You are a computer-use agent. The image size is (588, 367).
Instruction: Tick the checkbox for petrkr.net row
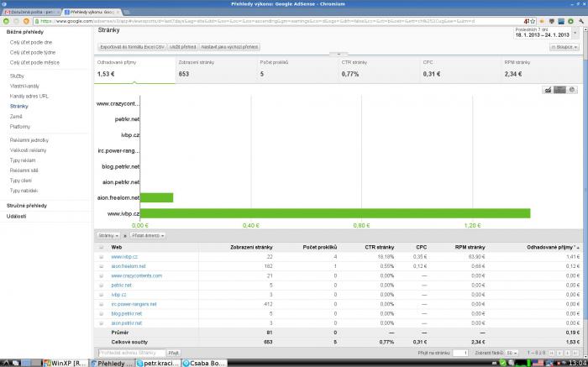click(102, 286)
